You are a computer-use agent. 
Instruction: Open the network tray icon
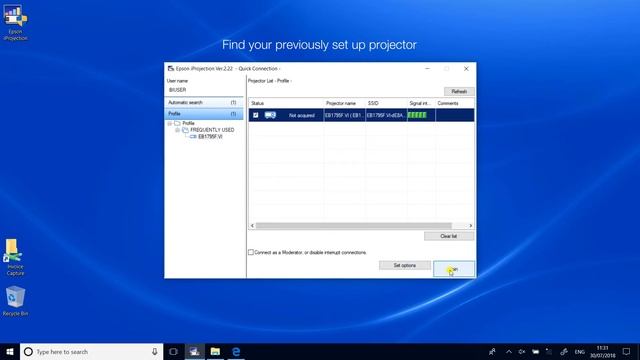pos(549,351)
